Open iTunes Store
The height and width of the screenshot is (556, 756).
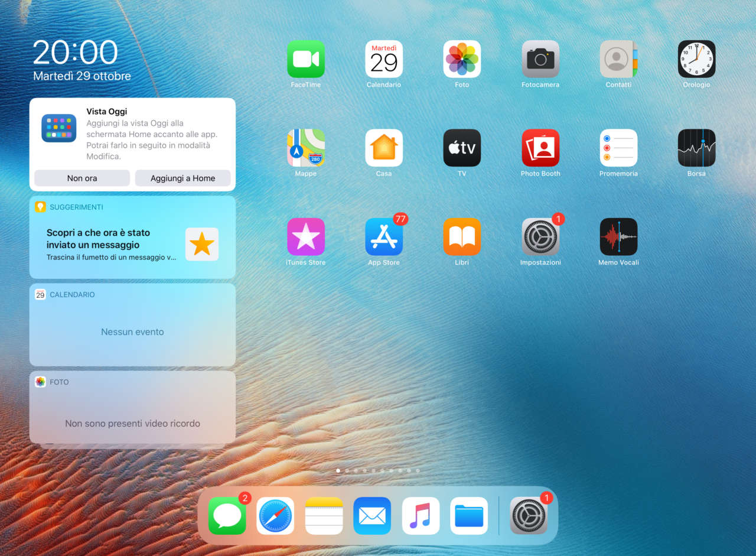[x=306, y=237]
